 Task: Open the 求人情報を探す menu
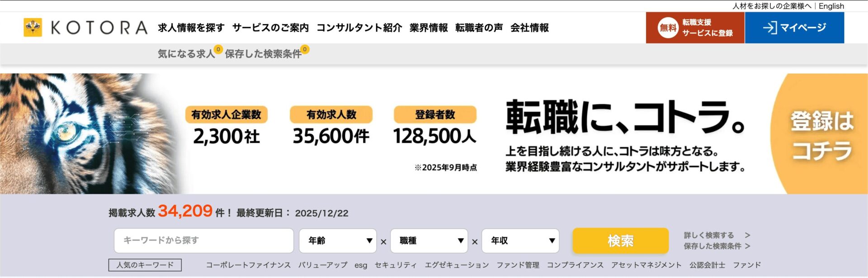[191, 28]
